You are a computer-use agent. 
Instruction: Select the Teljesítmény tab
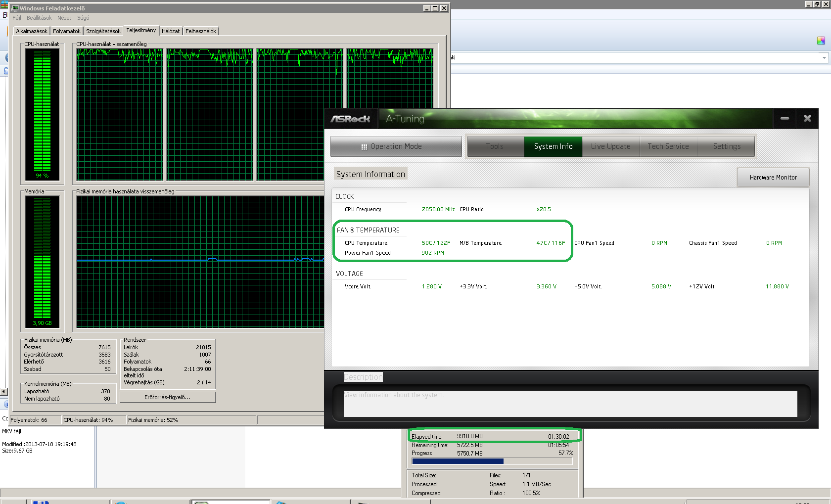[x=141, y=30]
